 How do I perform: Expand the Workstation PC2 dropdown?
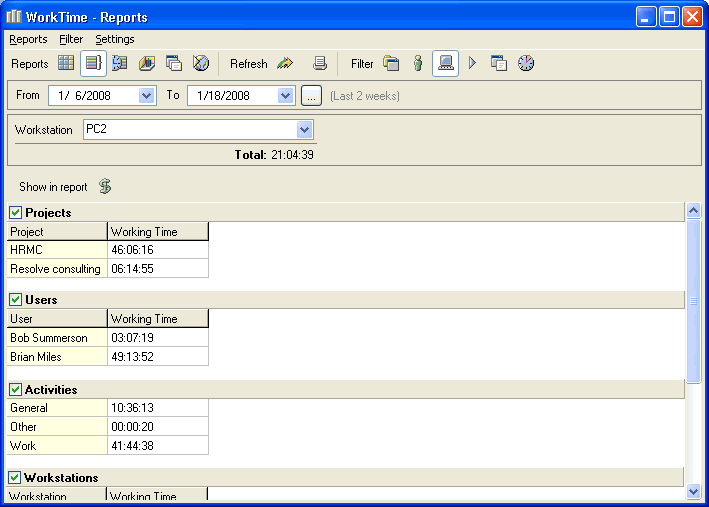click(304, 130)
